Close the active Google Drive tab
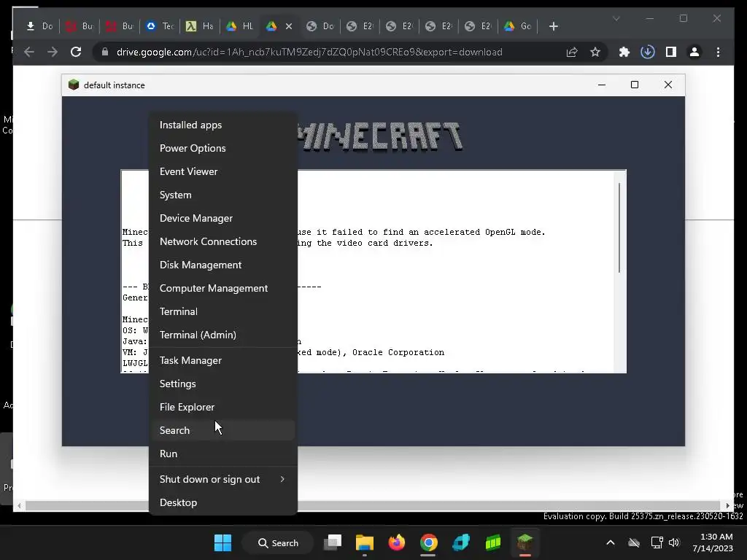The height and width of the screenshot is (560, 747). click(289, 26)
